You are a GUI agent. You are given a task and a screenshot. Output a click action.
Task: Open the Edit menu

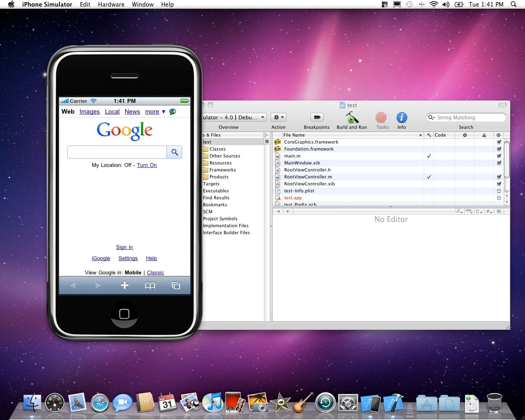pyautogui.click(x=85, y=5)
